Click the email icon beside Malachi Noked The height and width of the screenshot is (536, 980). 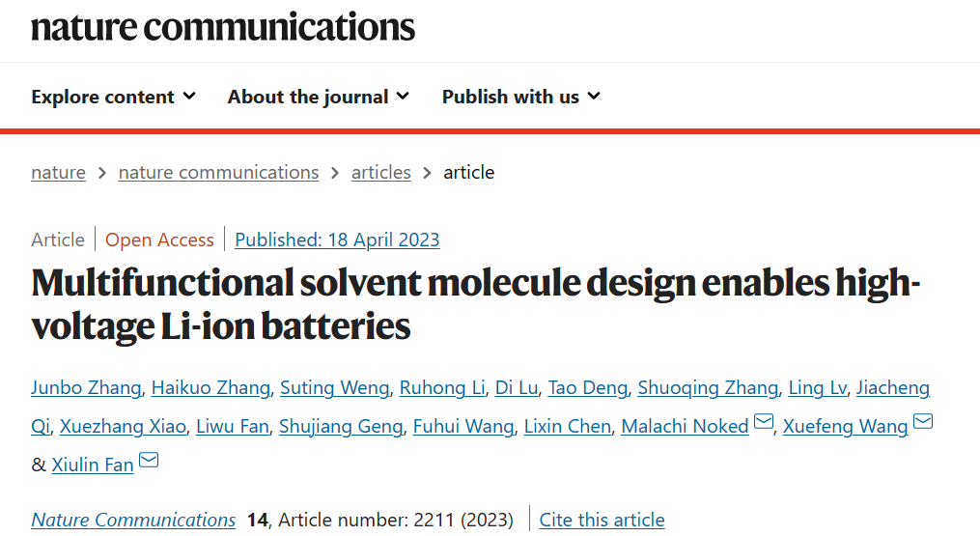[763, 421]
